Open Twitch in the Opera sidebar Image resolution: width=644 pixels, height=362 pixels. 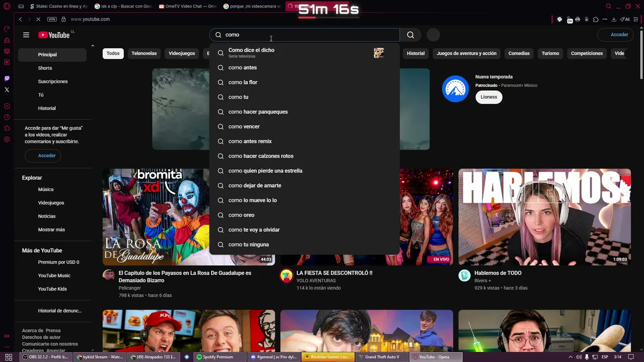[7, 78]
